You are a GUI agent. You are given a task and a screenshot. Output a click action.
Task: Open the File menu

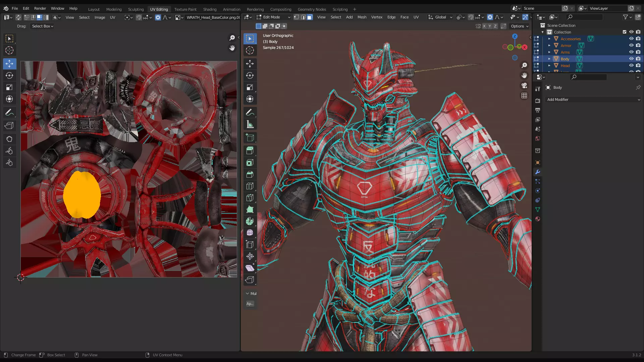(15, 8)
